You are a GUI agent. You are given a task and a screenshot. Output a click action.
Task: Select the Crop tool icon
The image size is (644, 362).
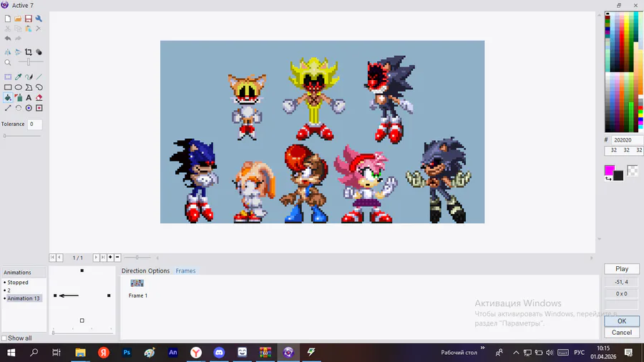point(29,52)
